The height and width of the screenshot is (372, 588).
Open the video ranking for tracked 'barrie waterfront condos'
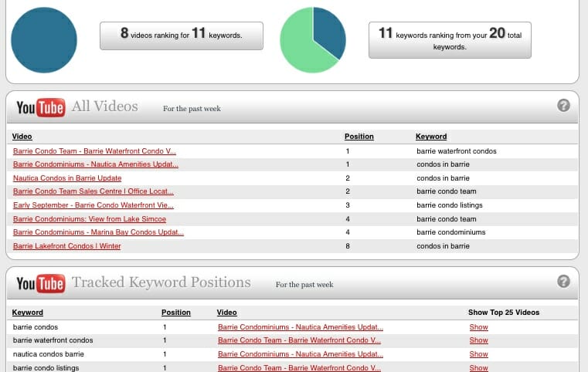299,340
